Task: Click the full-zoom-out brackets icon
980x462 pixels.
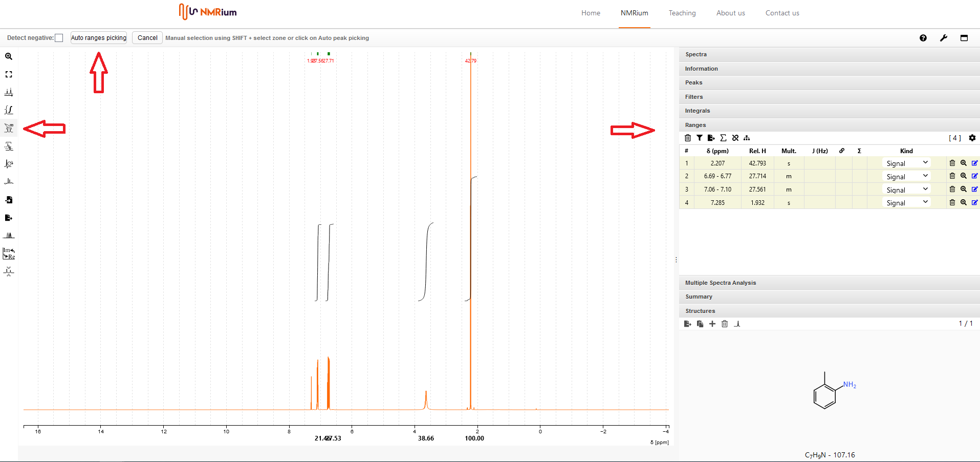Action: pos(9,74)
